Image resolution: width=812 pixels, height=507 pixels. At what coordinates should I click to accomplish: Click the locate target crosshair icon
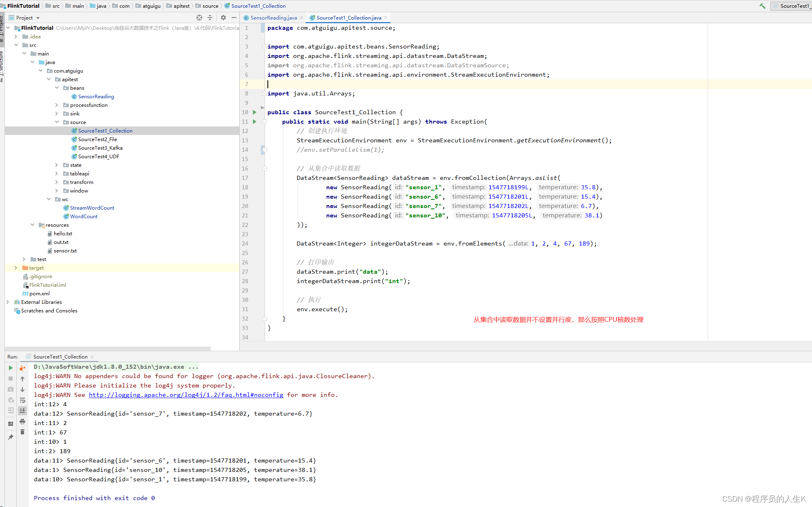point(199,18)
